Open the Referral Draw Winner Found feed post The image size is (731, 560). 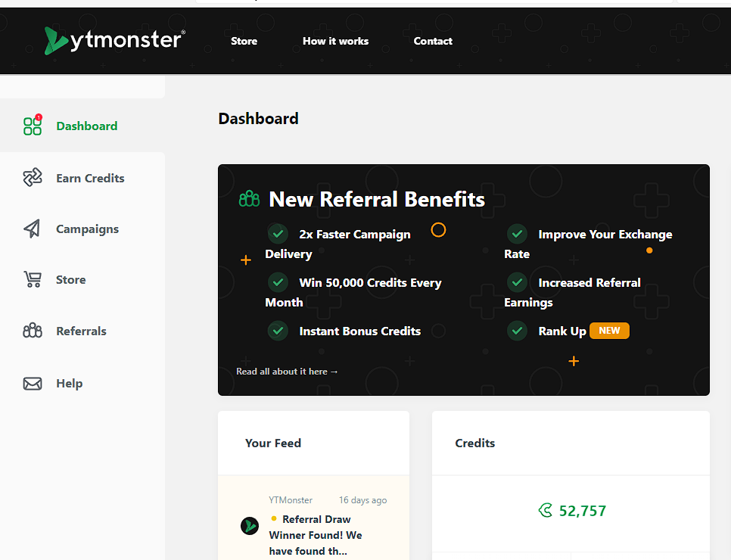[316, 535]
